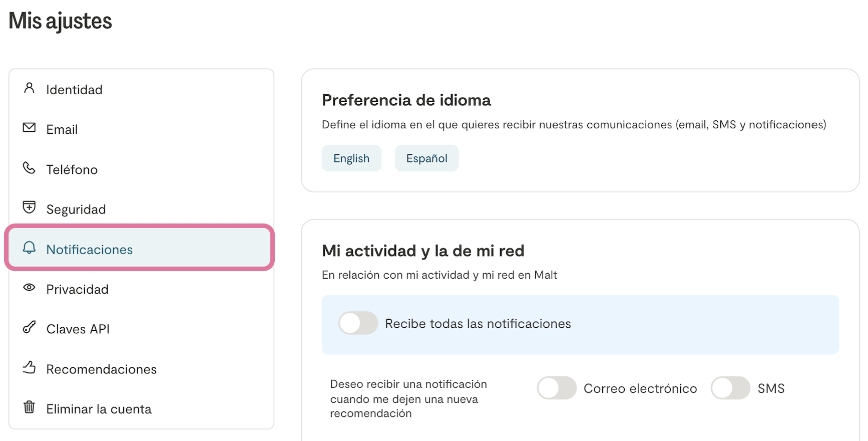Toggle Correo electrónico notifications for recommendations
The image size is (868, 441).
click(x=557, y=388)
